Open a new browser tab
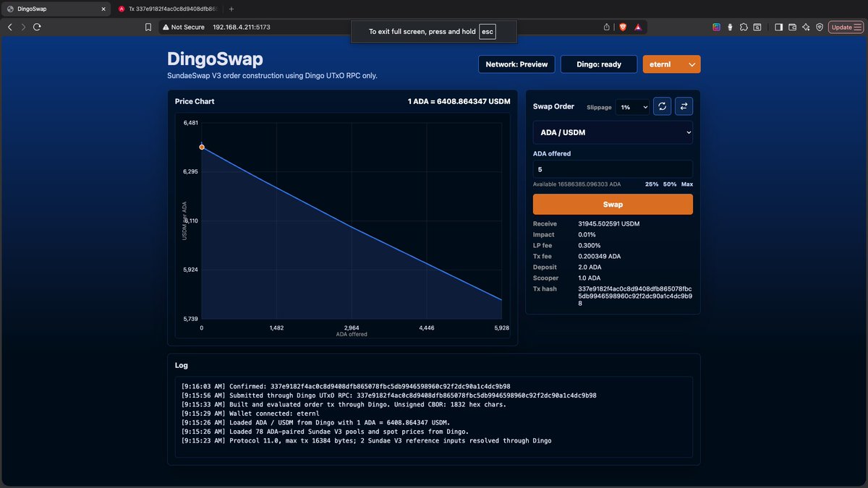 231,9
